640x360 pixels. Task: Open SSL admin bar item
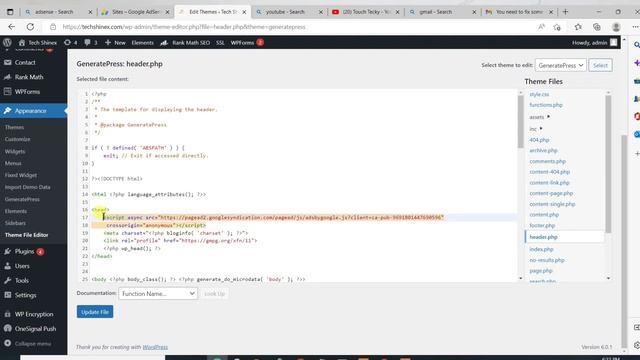[x=220, y=42]
